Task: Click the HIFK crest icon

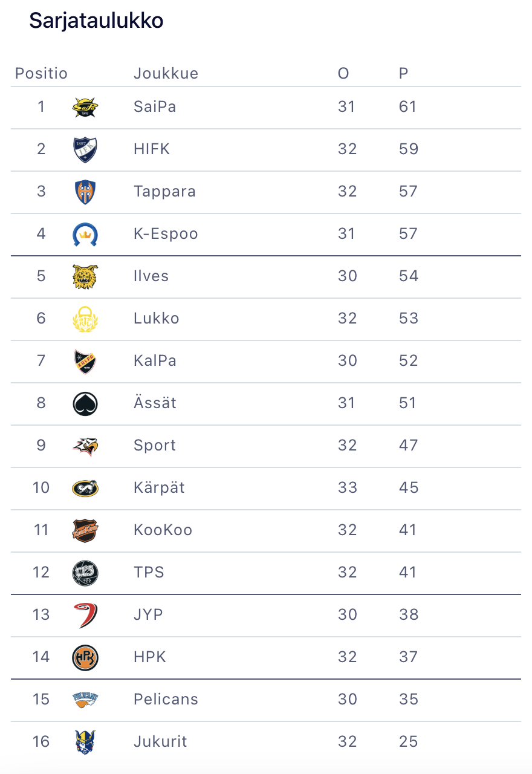Action: 85,150
